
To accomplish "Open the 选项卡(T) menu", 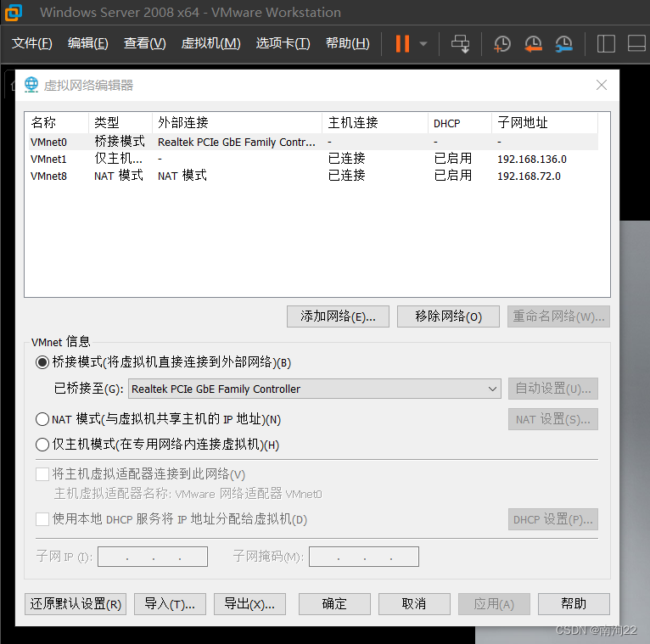I will (283, 43).
